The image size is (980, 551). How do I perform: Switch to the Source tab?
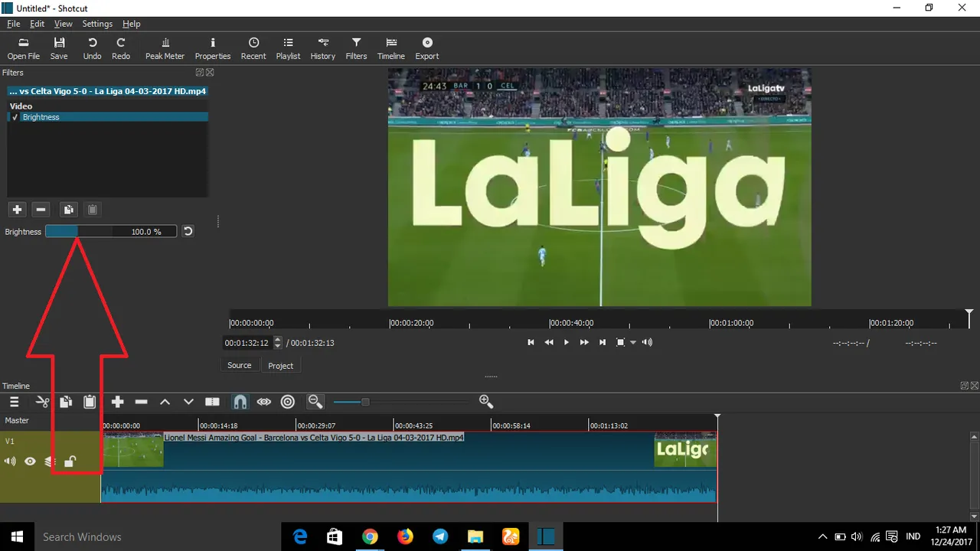coord(240,365)
